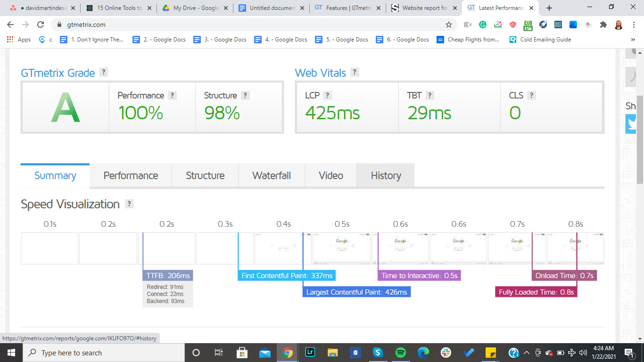The image size is (644, 362).
Task: Open the '4. - Google Docs' bookmark
Action: [281, 40]
